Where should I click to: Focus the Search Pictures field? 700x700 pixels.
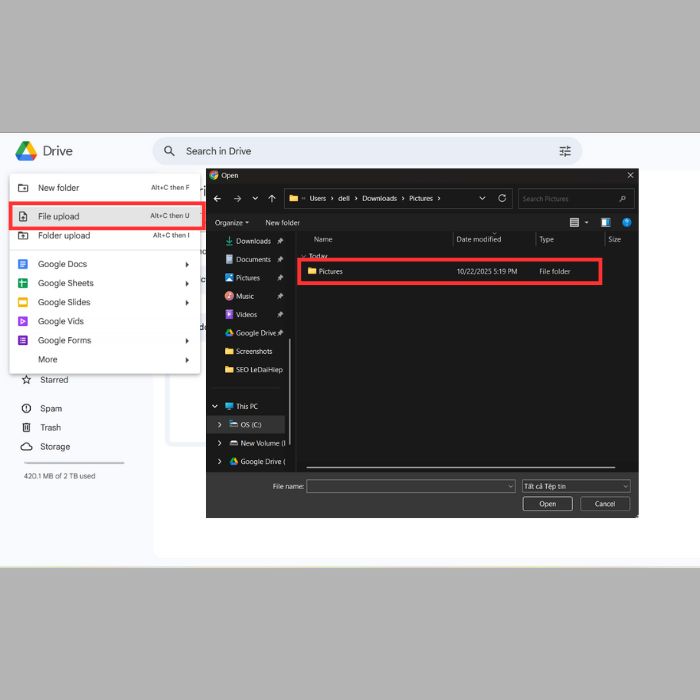pos(576,199)
